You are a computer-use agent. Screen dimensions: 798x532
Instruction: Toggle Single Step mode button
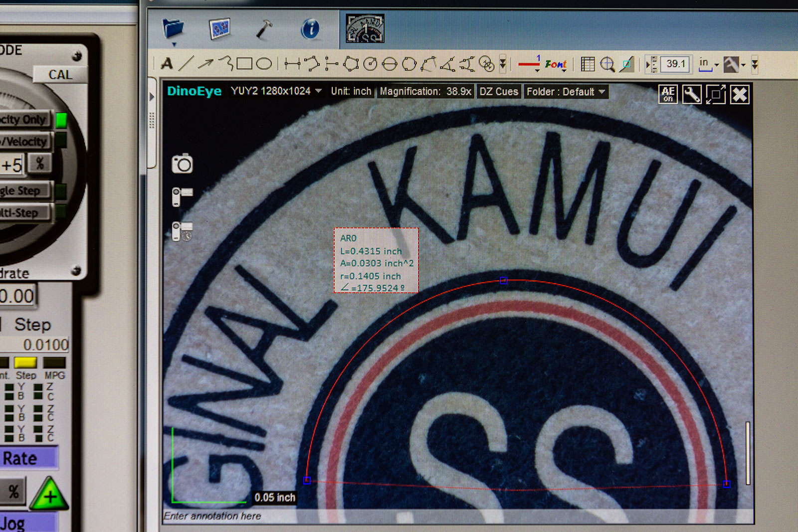click(25, 191)
